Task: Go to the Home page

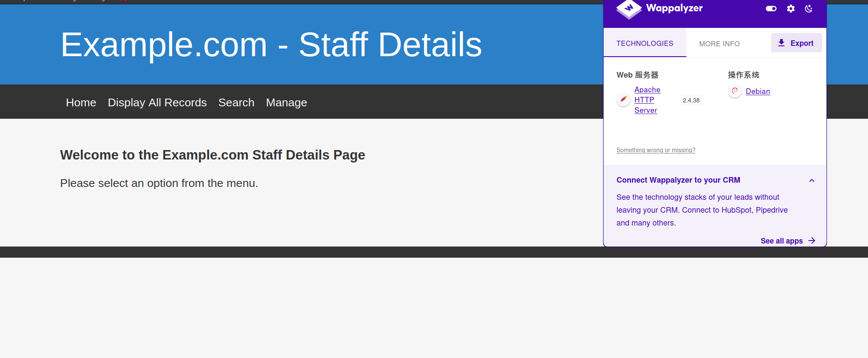Action: click(x=81, y=102)
